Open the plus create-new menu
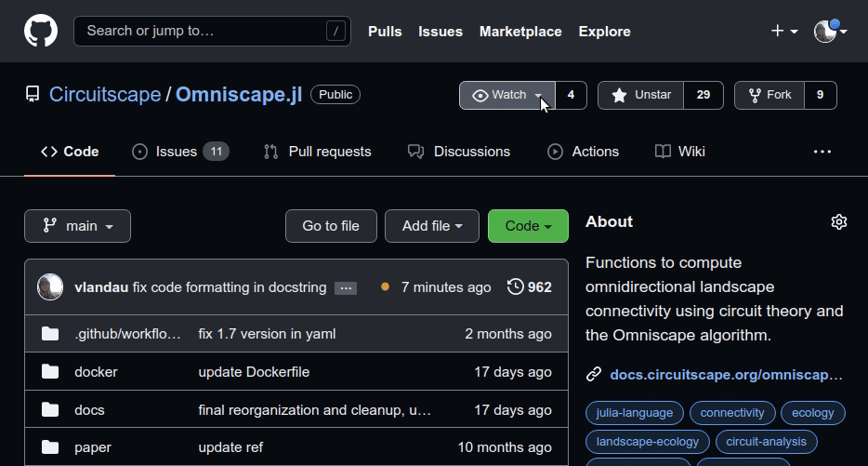868x466 pixels. pyautogui.click(x=783, y=31)
